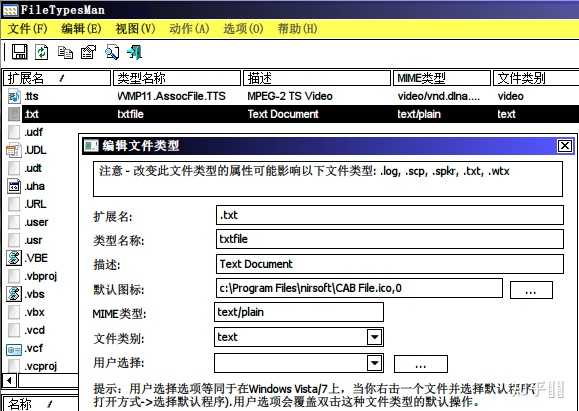Click the Copy toolbar icon
Image resolution: width=579 pixels, height=411 pixels.
tap(65, 52)
